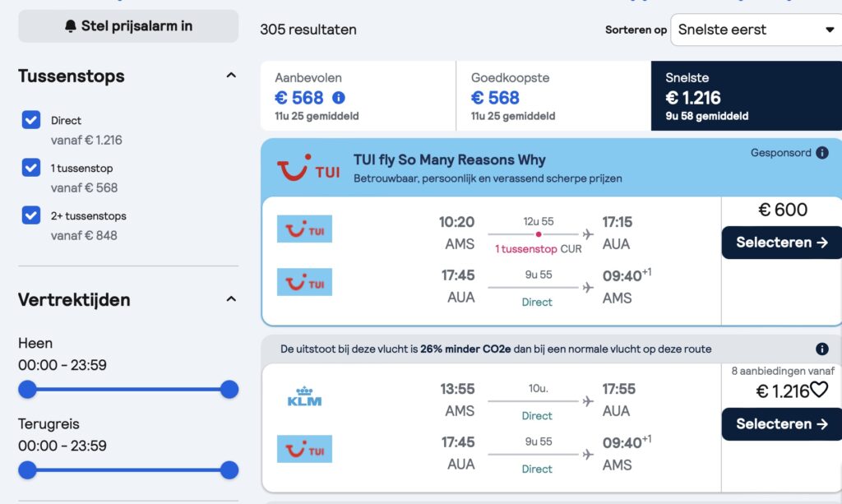Open the Sorteren op dropdown
The image size is (842, 504).
coord(755,30)
